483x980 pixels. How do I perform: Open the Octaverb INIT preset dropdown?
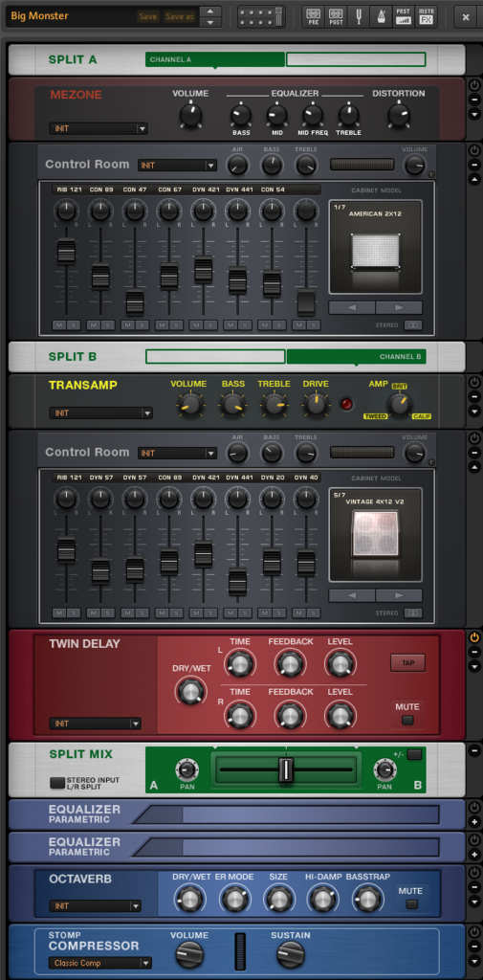96,905
